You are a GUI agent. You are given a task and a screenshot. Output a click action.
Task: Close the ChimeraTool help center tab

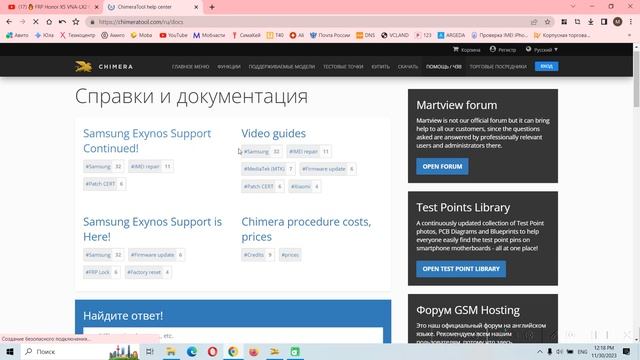point(196,7)
